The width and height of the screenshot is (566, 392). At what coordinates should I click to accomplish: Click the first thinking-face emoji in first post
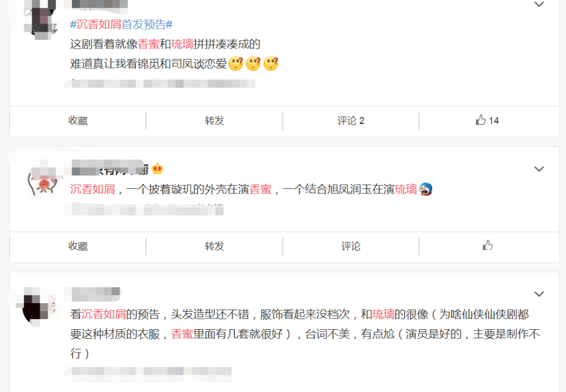(x=235, y=64)
